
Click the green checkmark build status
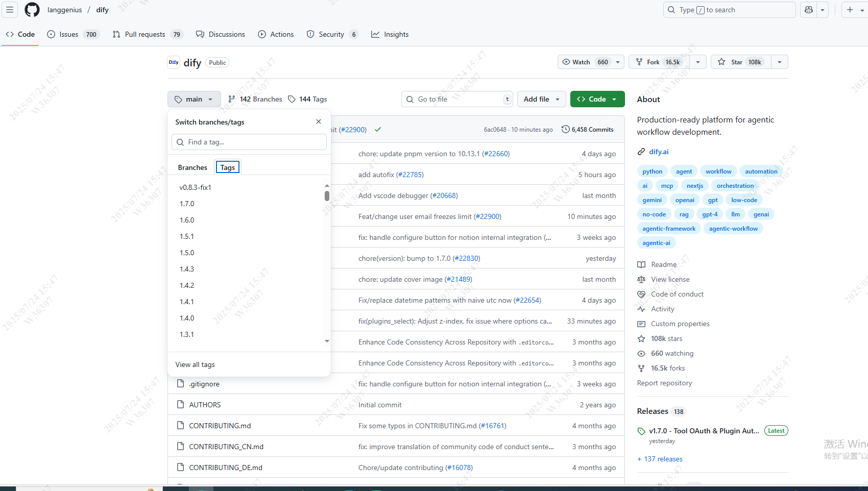378,130
